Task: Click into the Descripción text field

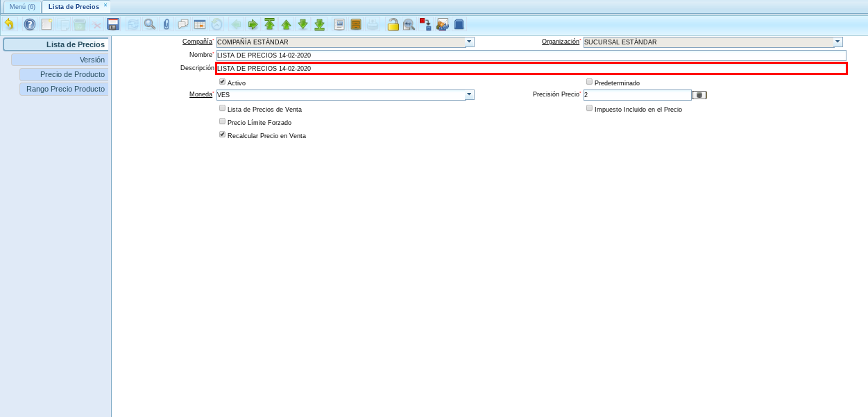Action: tap(531, 69)
